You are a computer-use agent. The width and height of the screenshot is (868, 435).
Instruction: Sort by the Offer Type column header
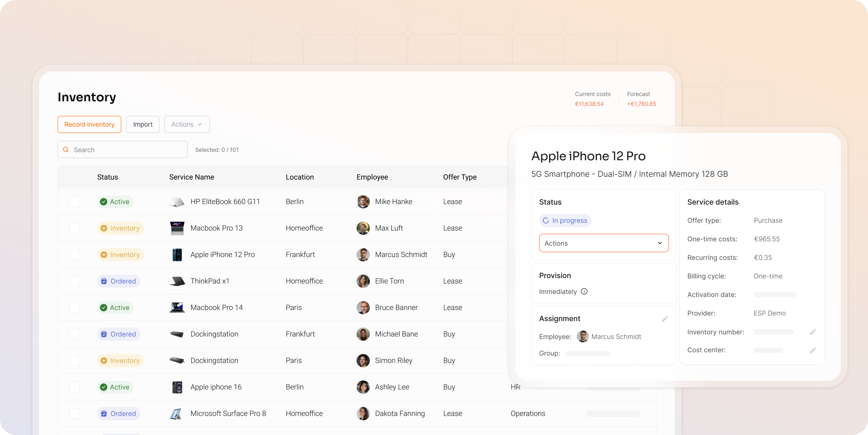(x=460, y=177)
